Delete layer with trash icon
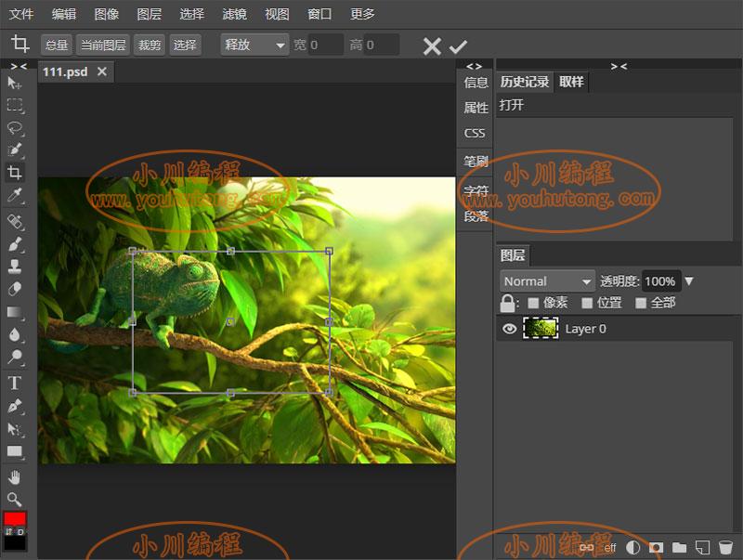 (x=725, y=548)
